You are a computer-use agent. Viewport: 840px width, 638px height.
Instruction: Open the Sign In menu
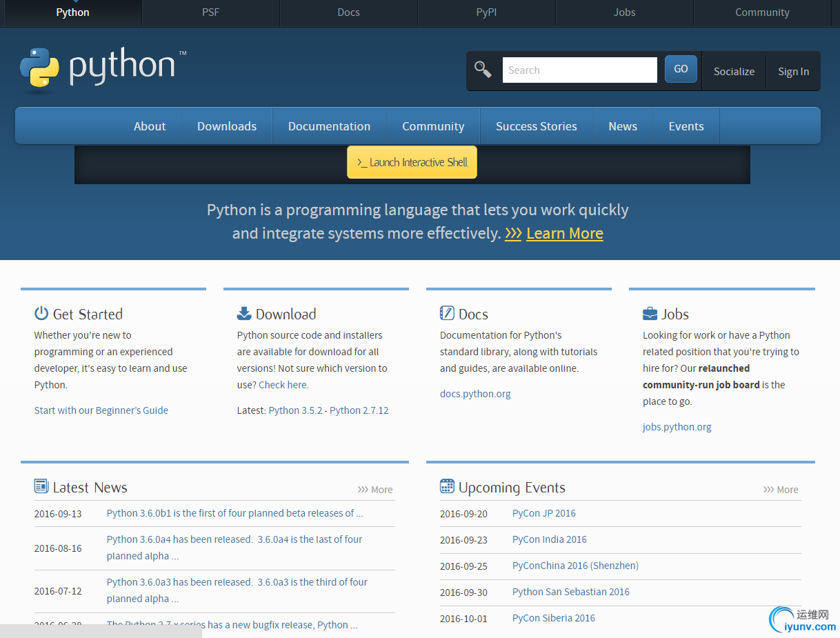point(793,71)
